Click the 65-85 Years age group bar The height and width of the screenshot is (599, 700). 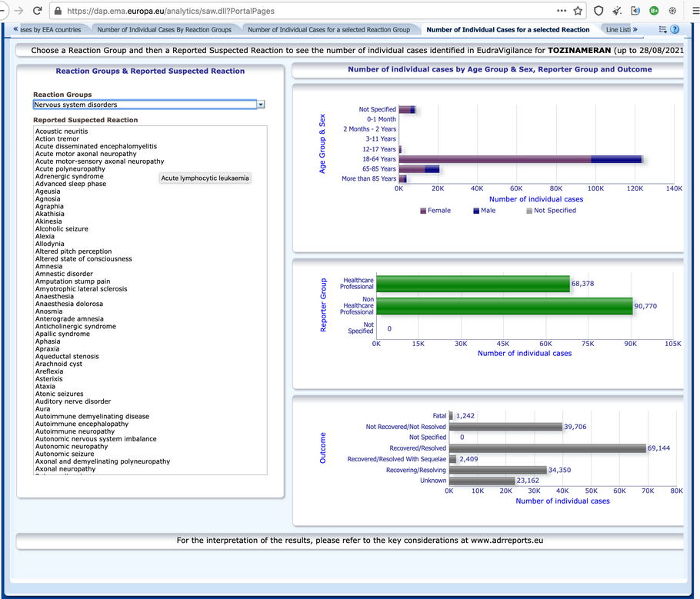point(418,169)
